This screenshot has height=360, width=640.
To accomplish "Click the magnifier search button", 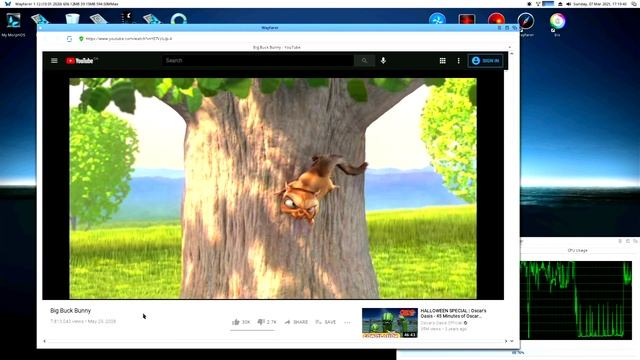I will pos(364,60).
